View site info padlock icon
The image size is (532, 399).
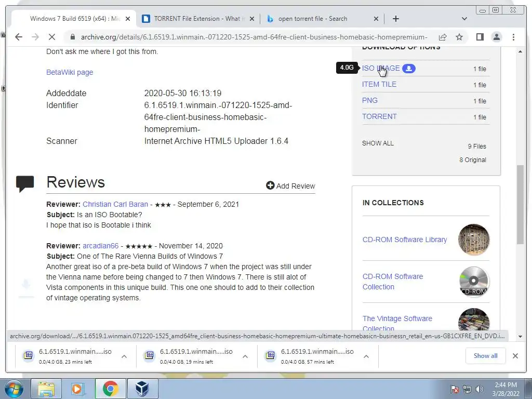coord(72,37)
